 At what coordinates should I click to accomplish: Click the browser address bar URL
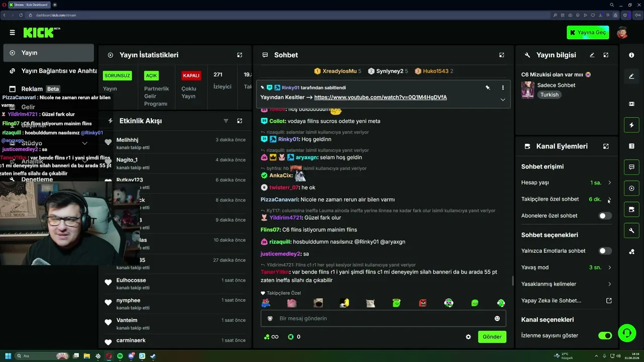coord(56,15)
